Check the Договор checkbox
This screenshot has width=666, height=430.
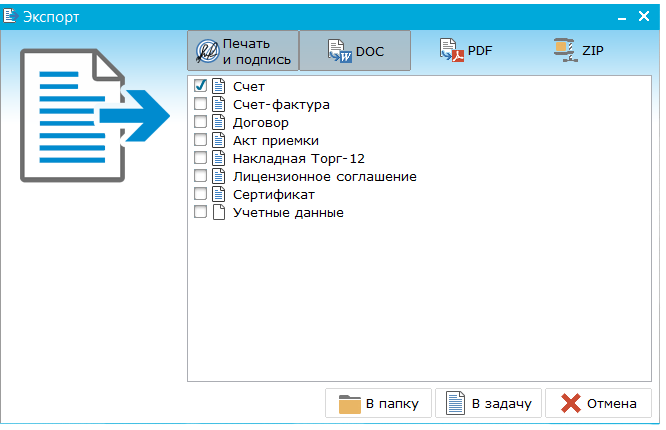(x=200, y=122)
